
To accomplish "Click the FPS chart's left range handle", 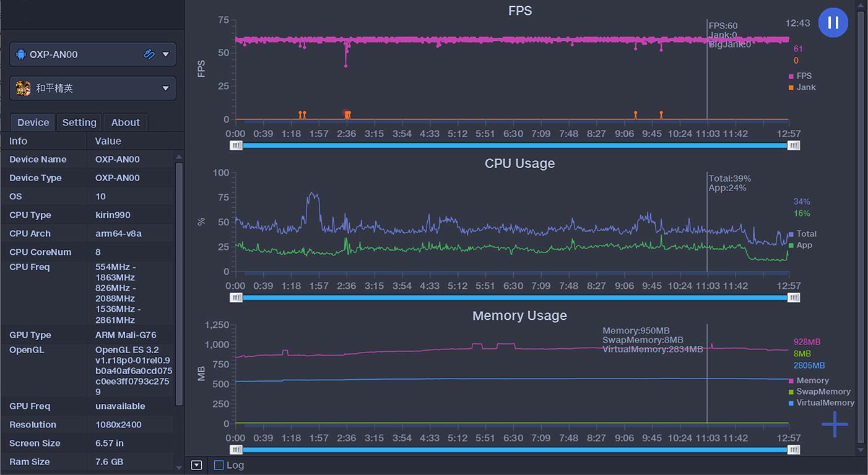I will (237, 145).
